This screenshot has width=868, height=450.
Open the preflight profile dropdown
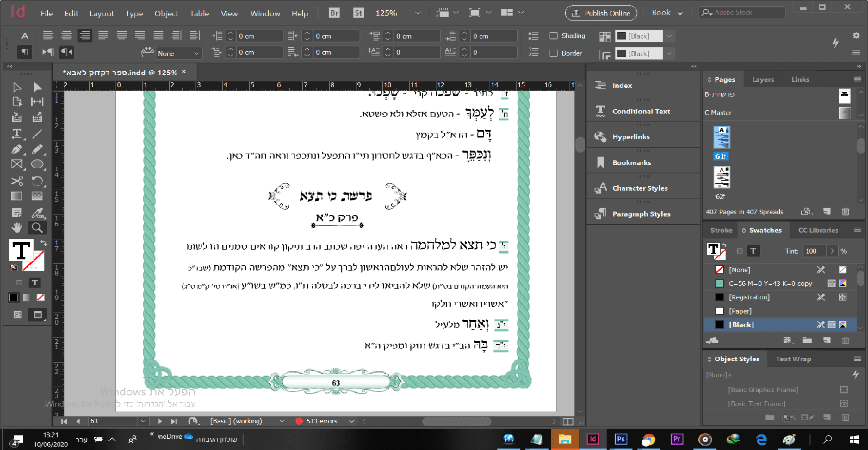282,421
